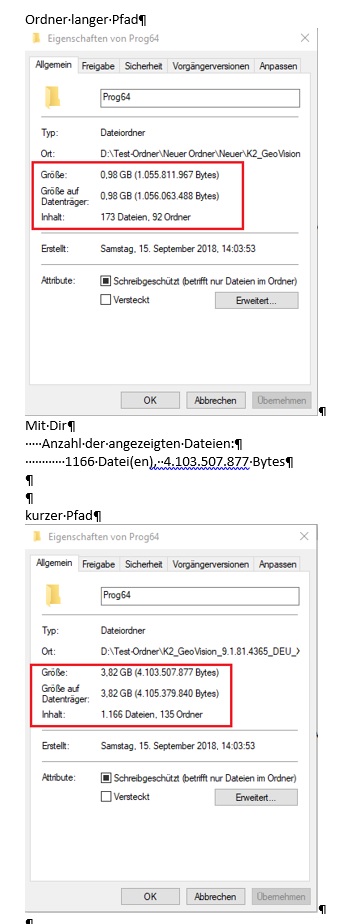Click content value '173 Dateien, 92 Ordner'

point(146,217)
